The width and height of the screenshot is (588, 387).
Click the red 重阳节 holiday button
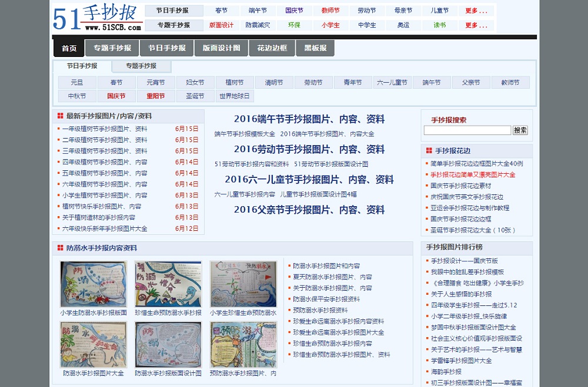coord(156,96)
